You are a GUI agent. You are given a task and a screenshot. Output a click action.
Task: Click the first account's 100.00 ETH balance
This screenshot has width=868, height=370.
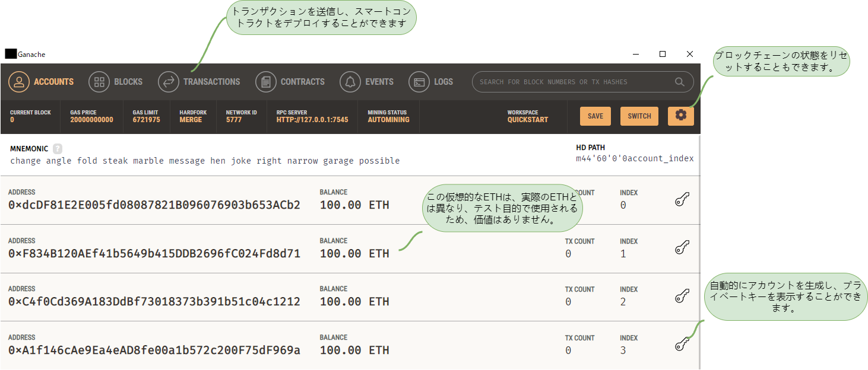click(354, 205)
